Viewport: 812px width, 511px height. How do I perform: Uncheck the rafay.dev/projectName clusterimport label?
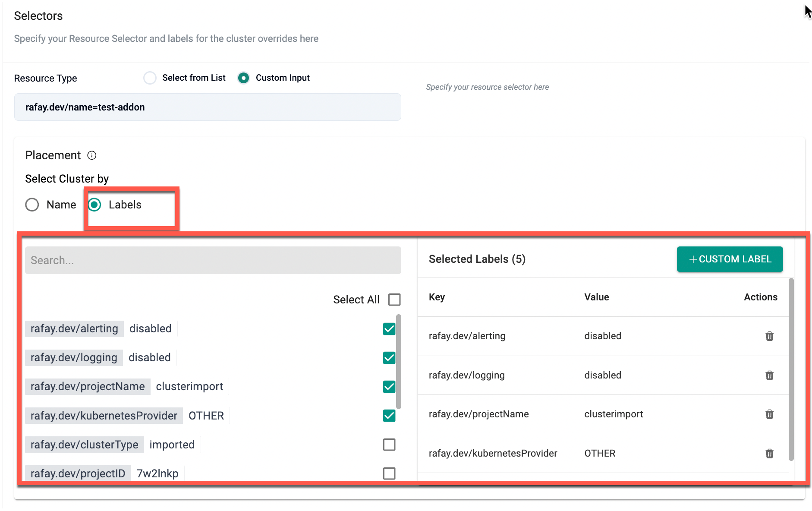click(x=389, y=387)
